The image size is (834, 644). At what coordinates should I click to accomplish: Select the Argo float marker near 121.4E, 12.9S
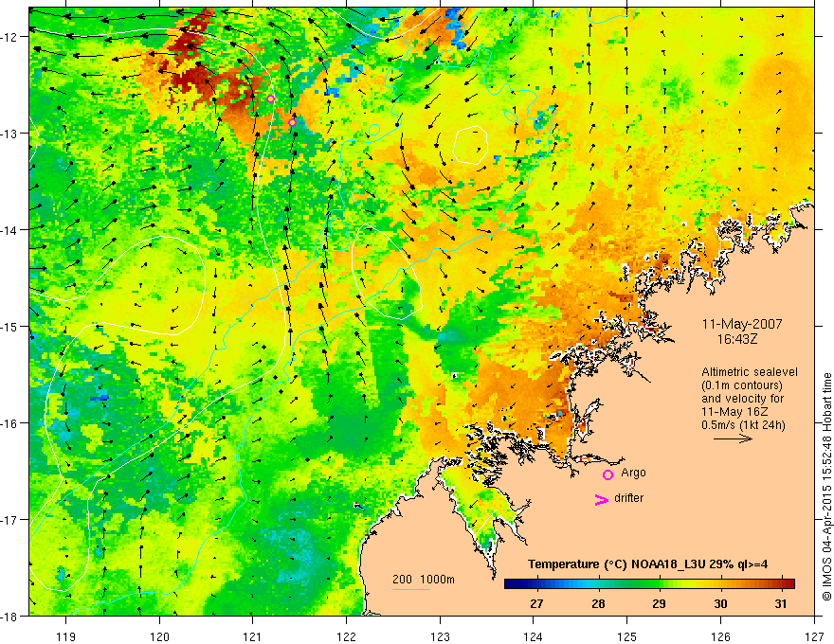292,123
